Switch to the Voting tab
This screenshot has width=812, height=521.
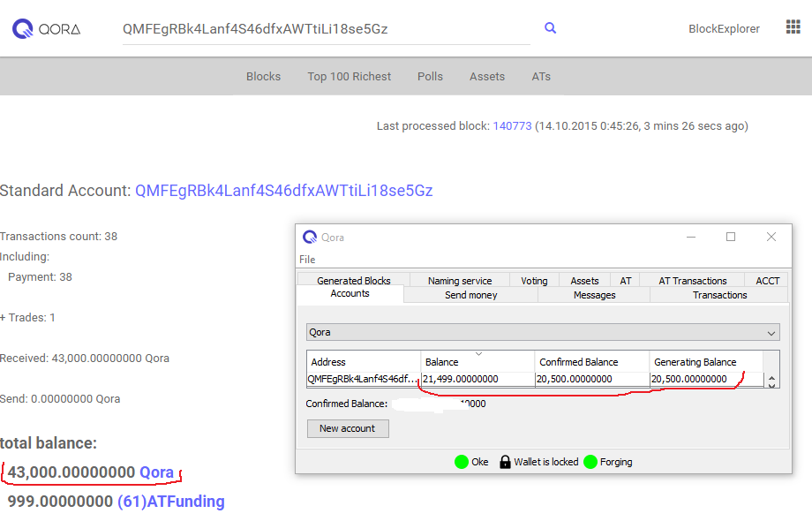(534, 280)
